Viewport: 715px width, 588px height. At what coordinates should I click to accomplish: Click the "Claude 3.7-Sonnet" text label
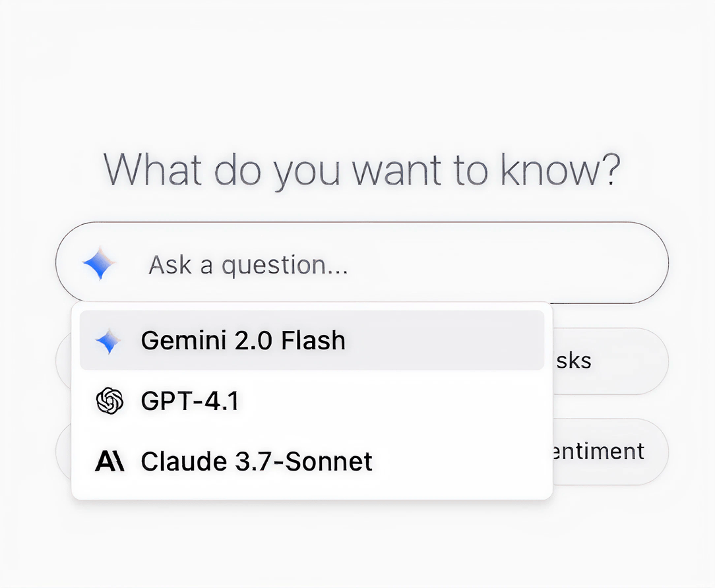[x=257, y=461]
